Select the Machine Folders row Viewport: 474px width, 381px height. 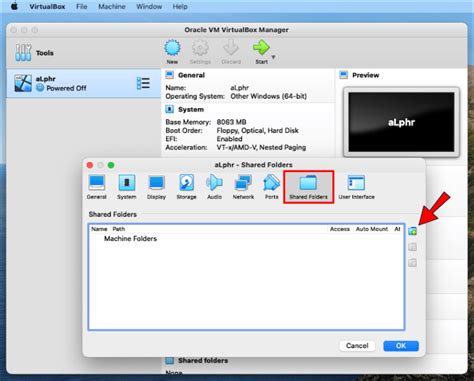pos(247,239)
